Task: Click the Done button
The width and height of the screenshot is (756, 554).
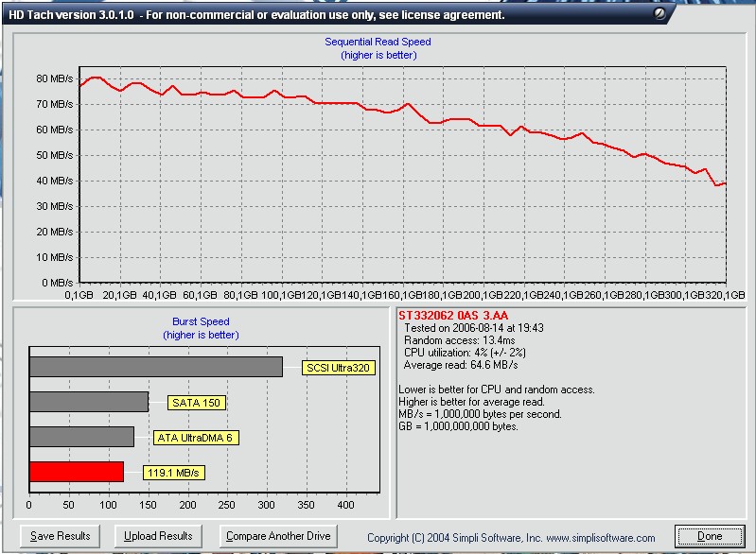Action: tap(710, 536)
